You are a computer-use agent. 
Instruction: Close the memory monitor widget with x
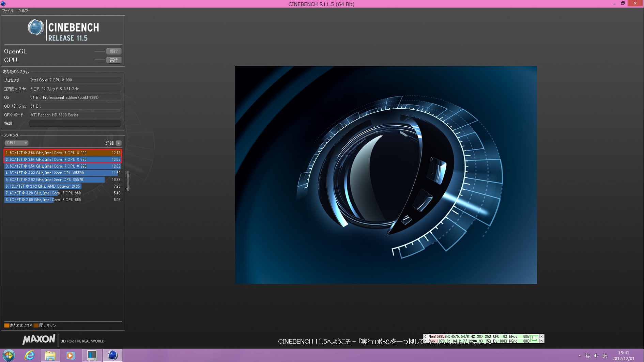click(541, 336)
